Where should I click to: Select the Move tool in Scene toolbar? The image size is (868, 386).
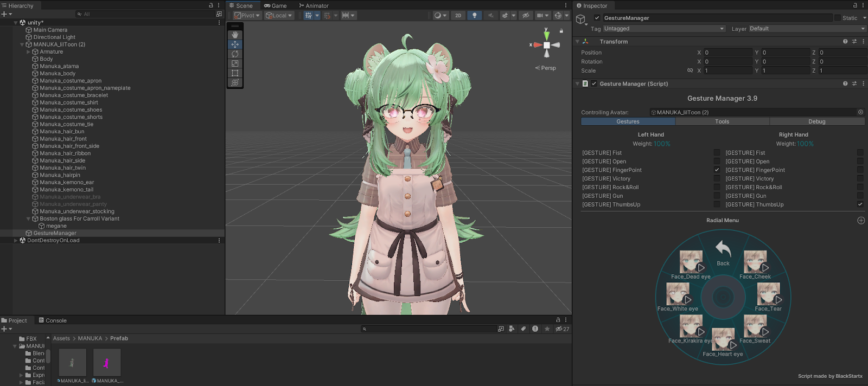[x=235, y=44]
